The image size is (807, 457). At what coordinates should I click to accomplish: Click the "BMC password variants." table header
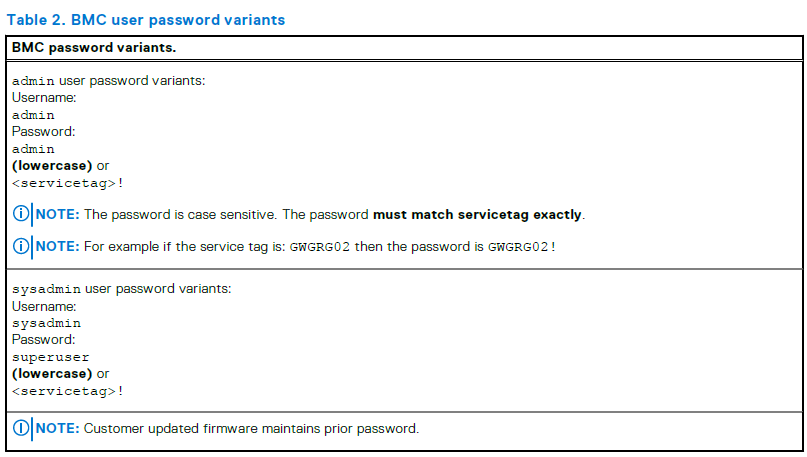[94, 47]
